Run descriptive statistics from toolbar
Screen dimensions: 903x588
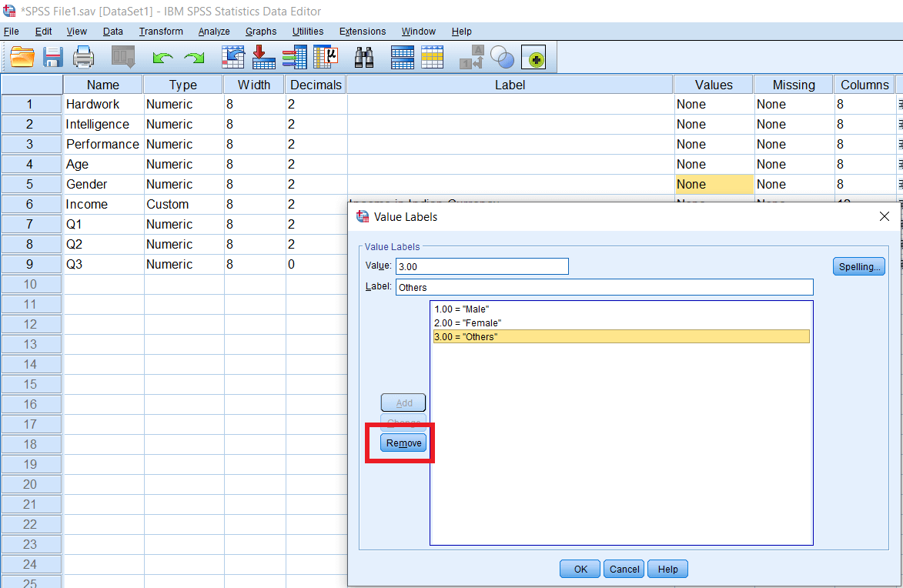click(x=324, y=57)
